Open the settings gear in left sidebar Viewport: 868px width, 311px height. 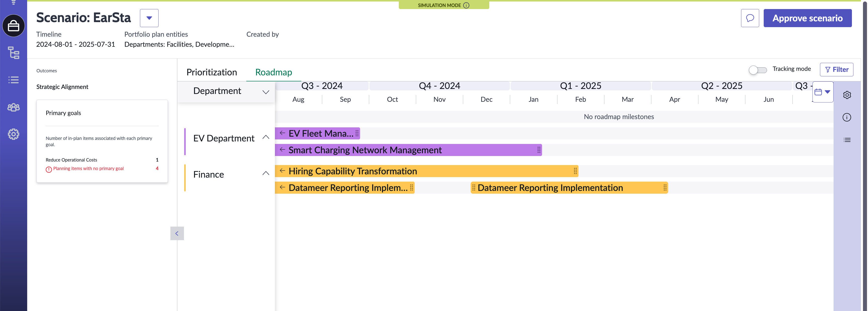(14, 134)
